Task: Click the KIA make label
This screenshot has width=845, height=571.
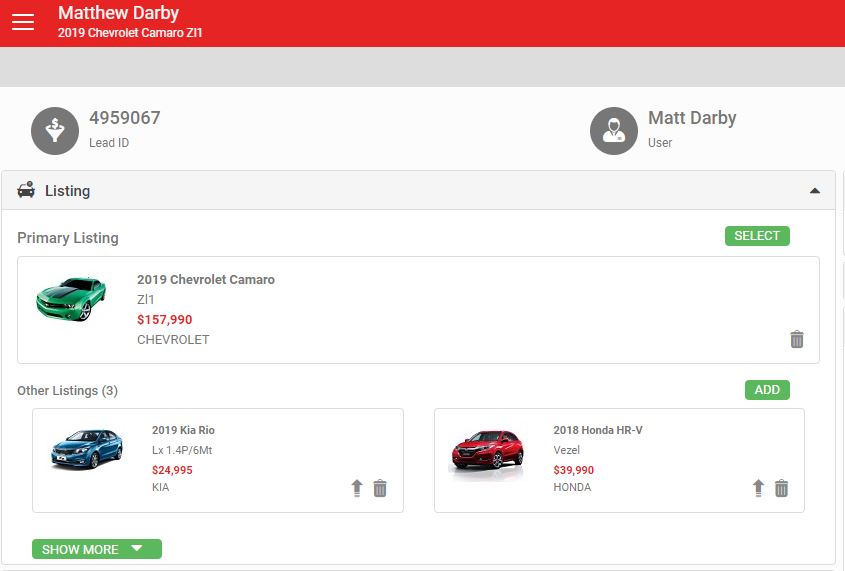Action: pyautogui.click(x=161, y=487)
